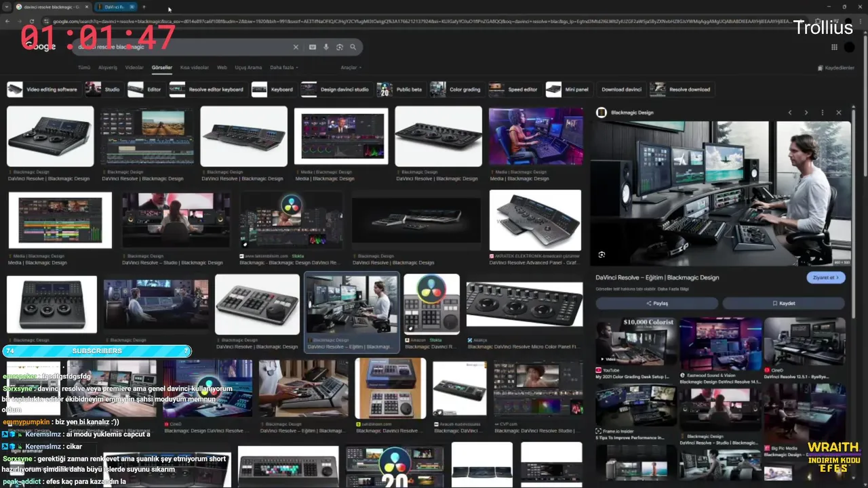Close the image preview panel
This screenshot has width=868, height=488.
pos(839,113)
